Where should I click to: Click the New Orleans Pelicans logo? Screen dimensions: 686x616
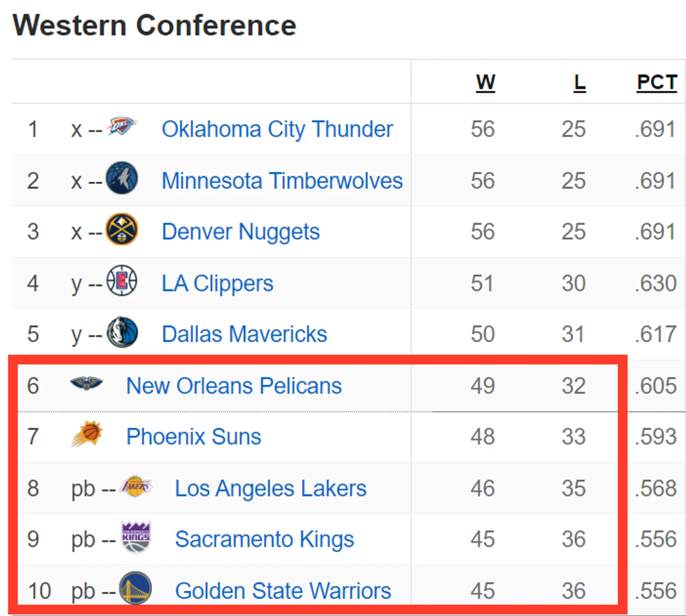(x=86, y=384)
